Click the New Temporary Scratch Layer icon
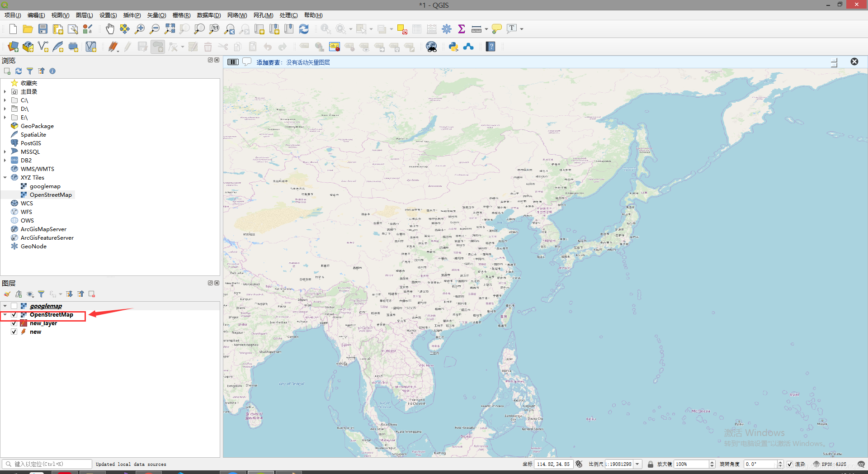 click(73, 47)
